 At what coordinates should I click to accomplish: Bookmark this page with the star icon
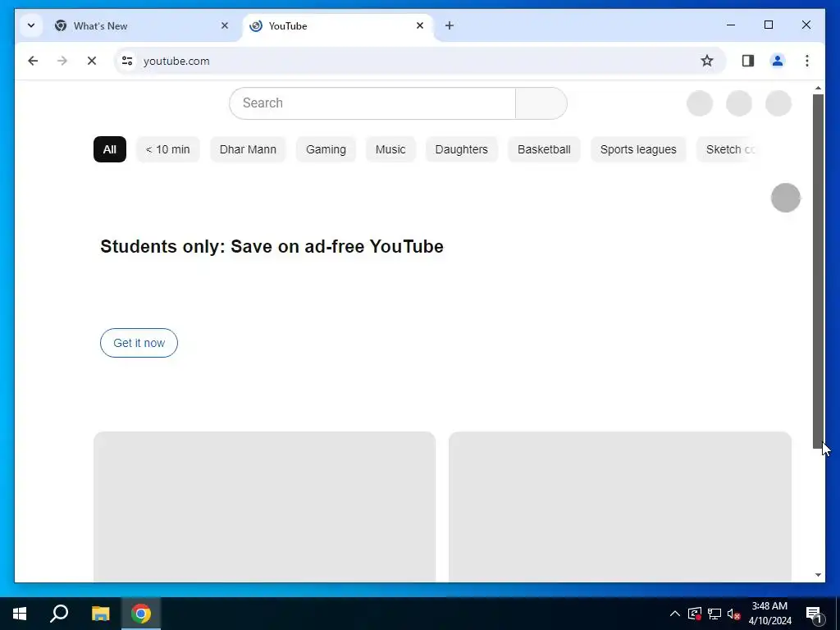click(x=707, y=61)
